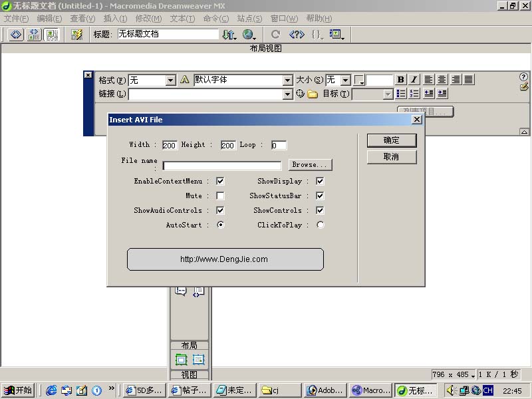Click the volume speaker tray icon
The height and width of the screenshot is (399, 532).
[x=452, y=390]
